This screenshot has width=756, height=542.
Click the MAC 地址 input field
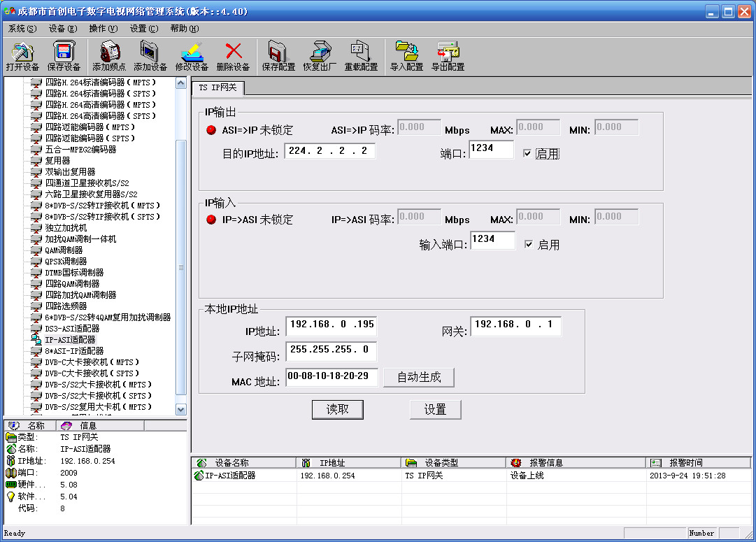pyautogui.click(x=331, y=376)
